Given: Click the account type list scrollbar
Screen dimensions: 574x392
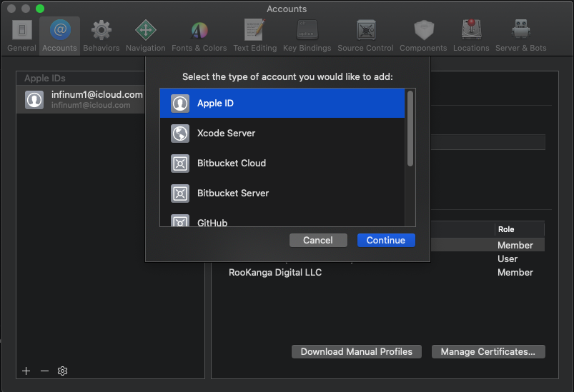Looking at the screenshot, I should pos(410,129).
